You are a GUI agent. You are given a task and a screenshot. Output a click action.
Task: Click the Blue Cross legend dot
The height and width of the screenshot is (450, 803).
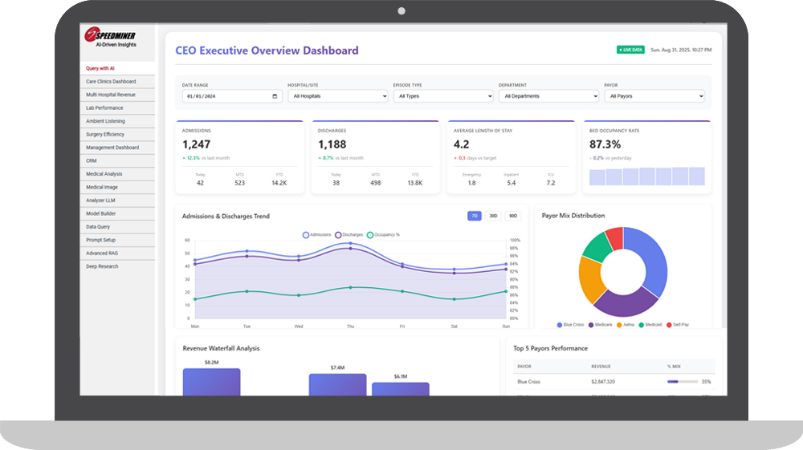coord(559,325)
